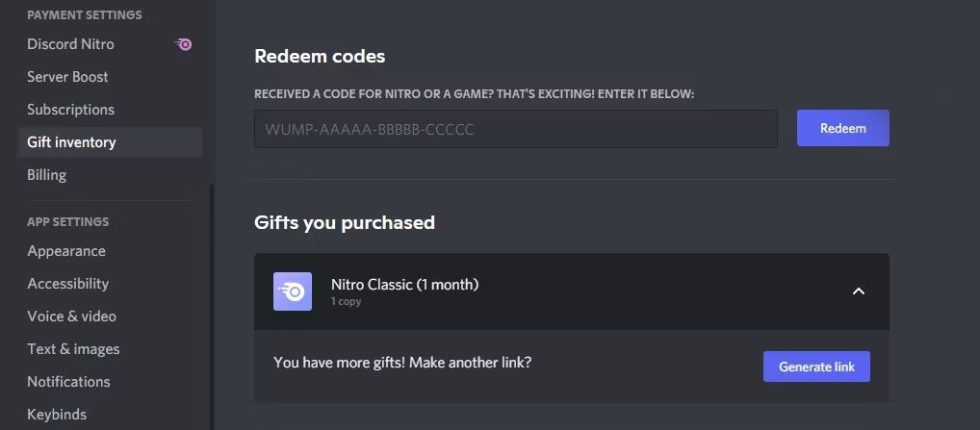This screenshot has width=980, height=430.
Task: Open Notifications settings
Action: point(68,382)
